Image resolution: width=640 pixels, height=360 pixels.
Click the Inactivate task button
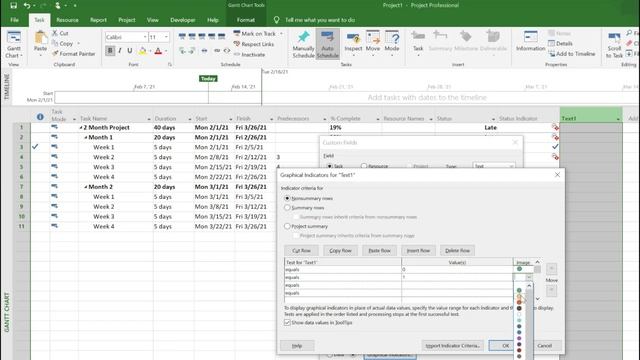(x=249, y=54)
